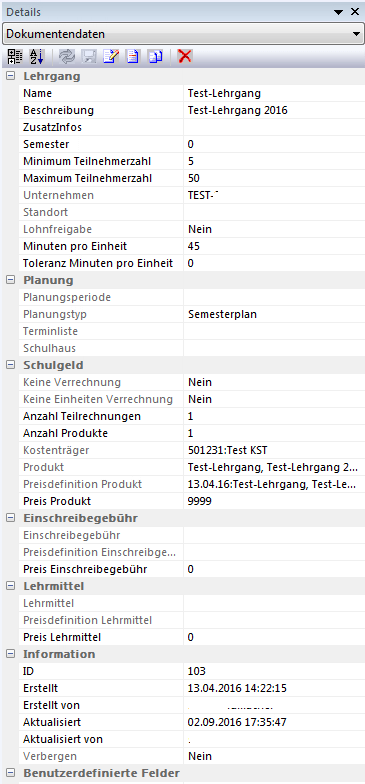
Task: Select the Preis Einschreibegebühr label
Action: 86,570
